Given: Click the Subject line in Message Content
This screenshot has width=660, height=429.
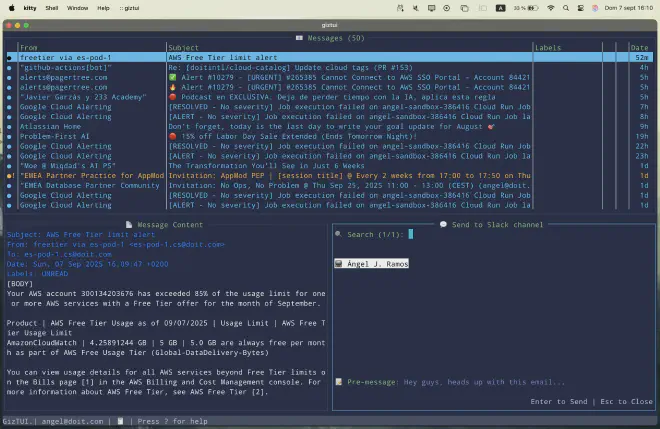Looking at the screenshot, I should 81,234.
